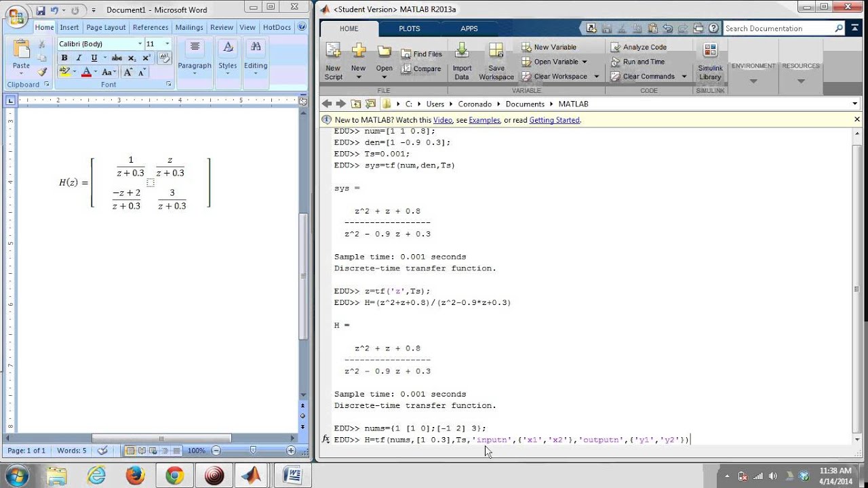
Task: Toggle Subscript formatting in Word
Action: [x=133, y=58]
